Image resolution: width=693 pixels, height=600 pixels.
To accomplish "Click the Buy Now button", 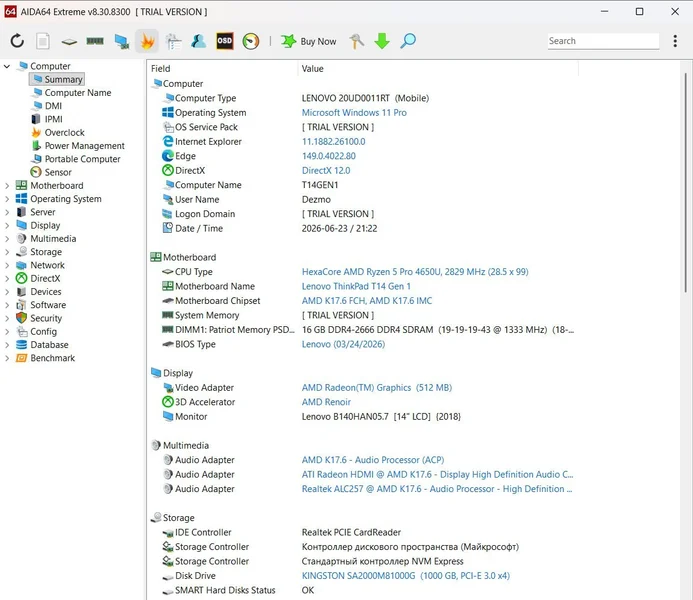I will coord(308,41).
